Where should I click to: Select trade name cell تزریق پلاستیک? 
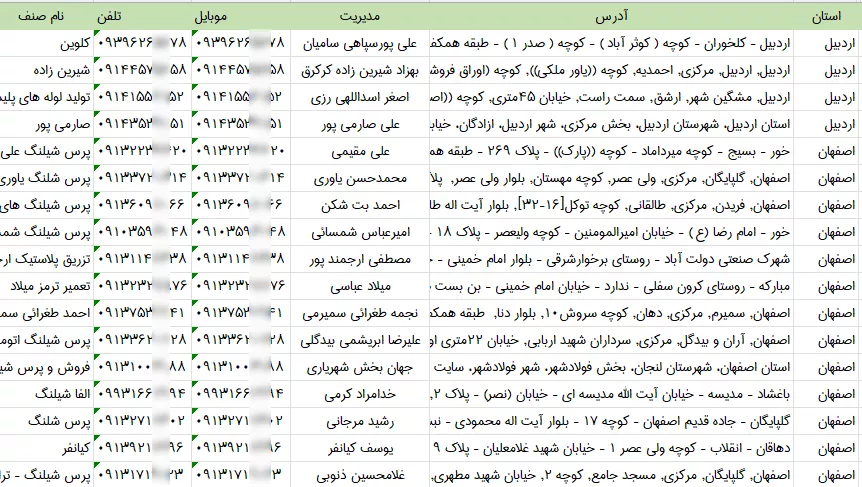coord(47,259)
